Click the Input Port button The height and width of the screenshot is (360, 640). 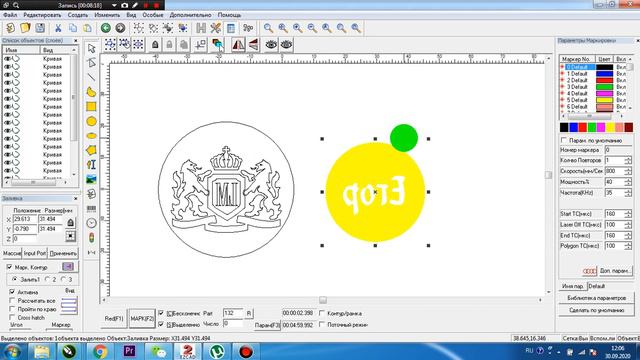coord(35,253)
